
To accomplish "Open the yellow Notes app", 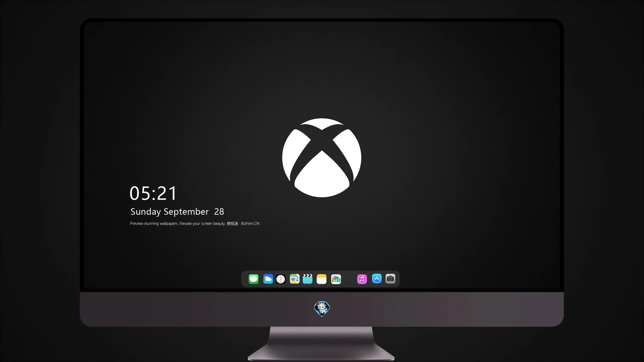I will [x=321, y=279].
